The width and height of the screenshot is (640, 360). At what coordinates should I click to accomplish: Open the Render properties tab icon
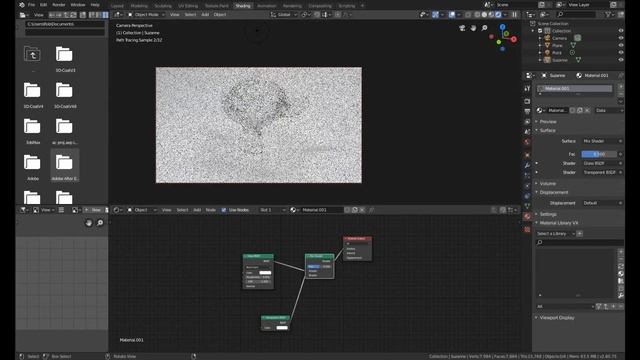pos(527,101)
